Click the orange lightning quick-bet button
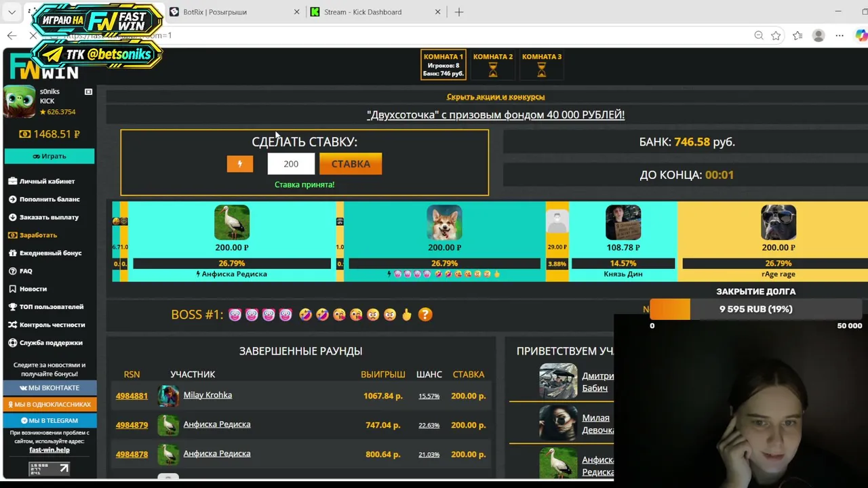868x488 pixels. tap(240, 164)
